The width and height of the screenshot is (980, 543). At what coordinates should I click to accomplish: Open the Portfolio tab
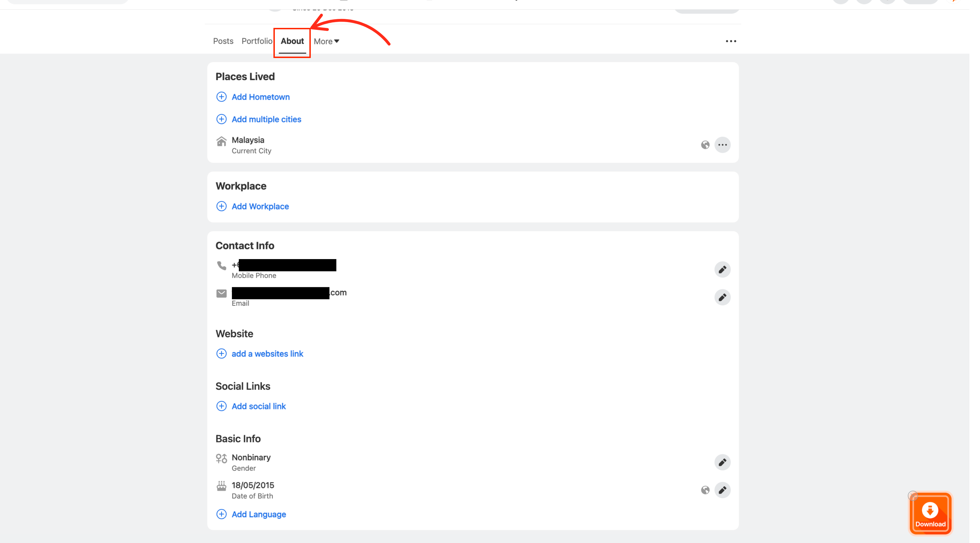257,41
